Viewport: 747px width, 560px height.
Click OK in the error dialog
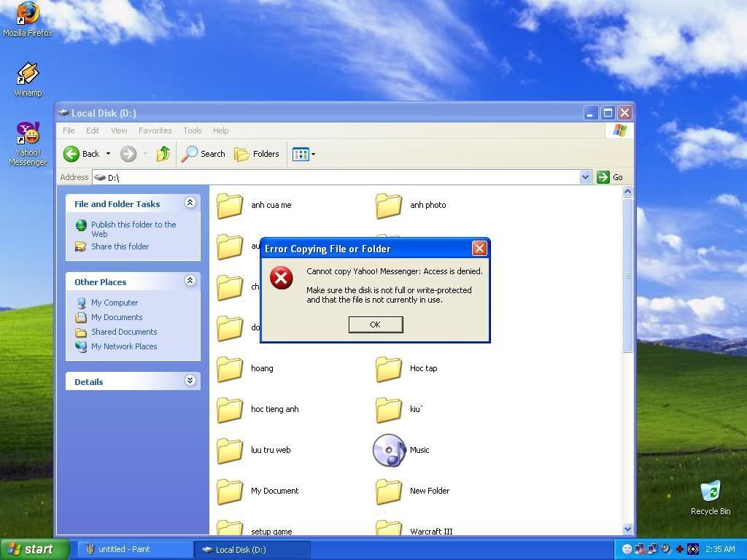click(375, 324)
